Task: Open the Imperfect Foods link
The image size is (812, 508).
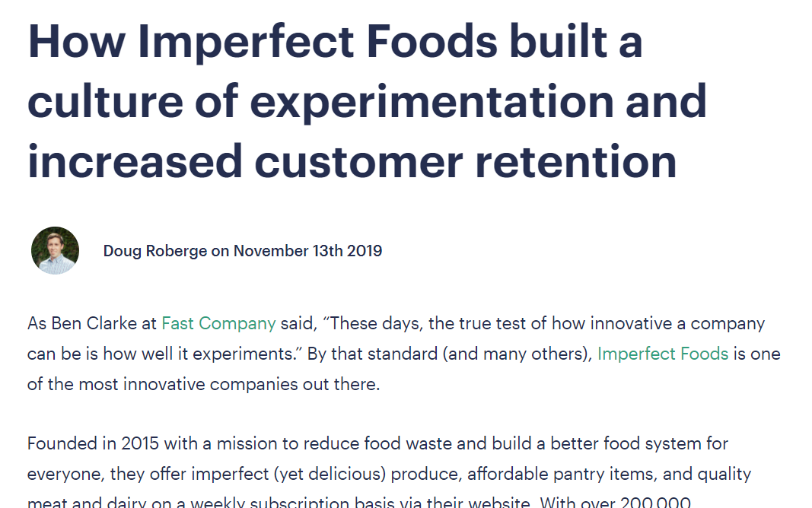Action: point(663,354)
